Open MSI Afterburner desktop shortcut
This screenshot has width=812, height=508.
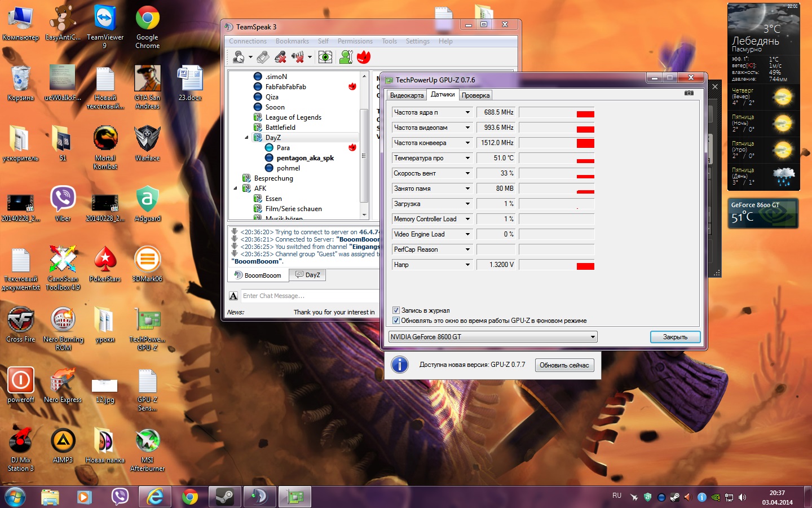click(147, 449)
